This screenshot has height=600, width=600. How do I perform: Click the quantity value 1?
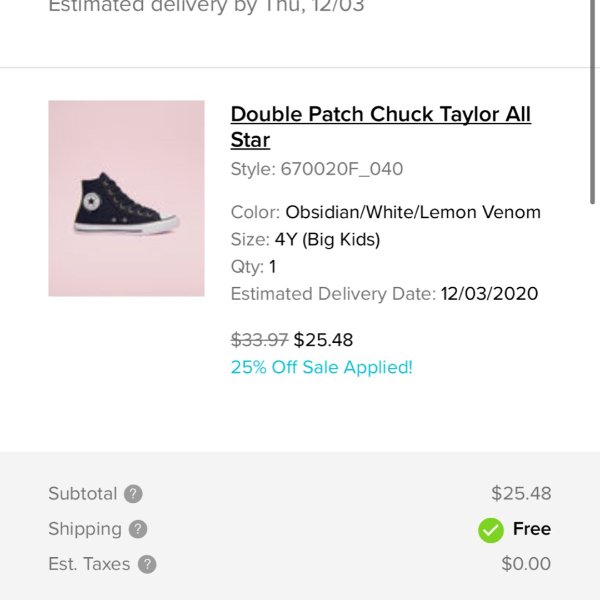272,267
